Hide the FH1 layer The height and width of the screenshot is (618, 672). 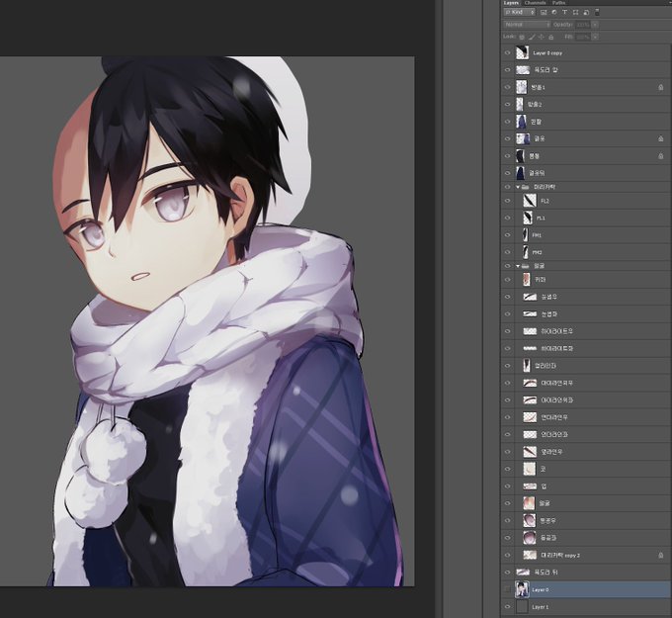point(508,235)
